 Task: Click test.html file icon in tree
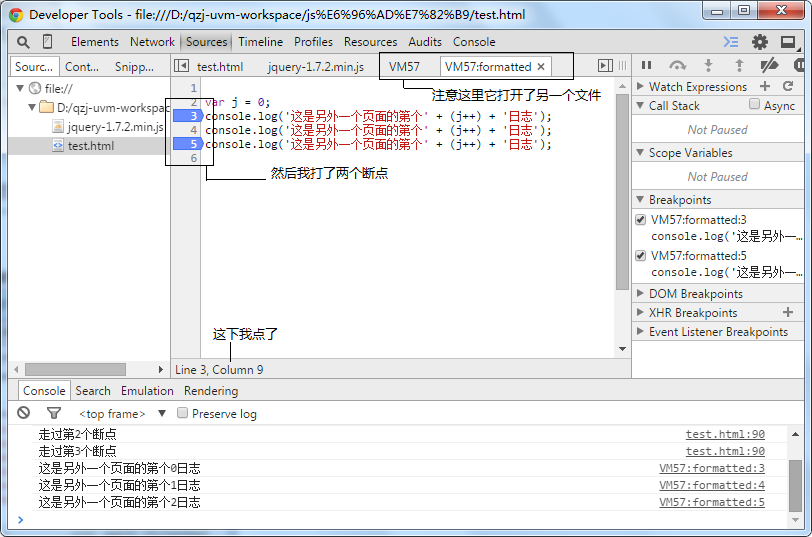click(x=58, y=146)
